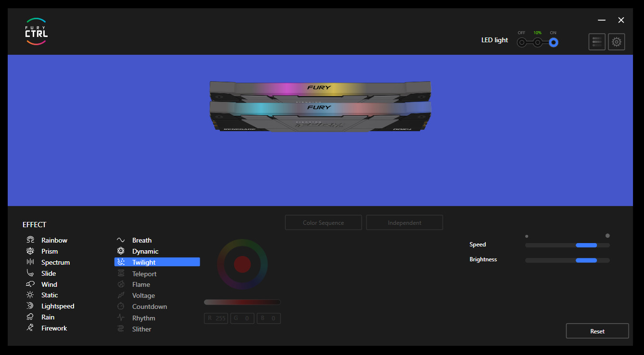Click the Rain effect cloud icon

click(30, 317)
